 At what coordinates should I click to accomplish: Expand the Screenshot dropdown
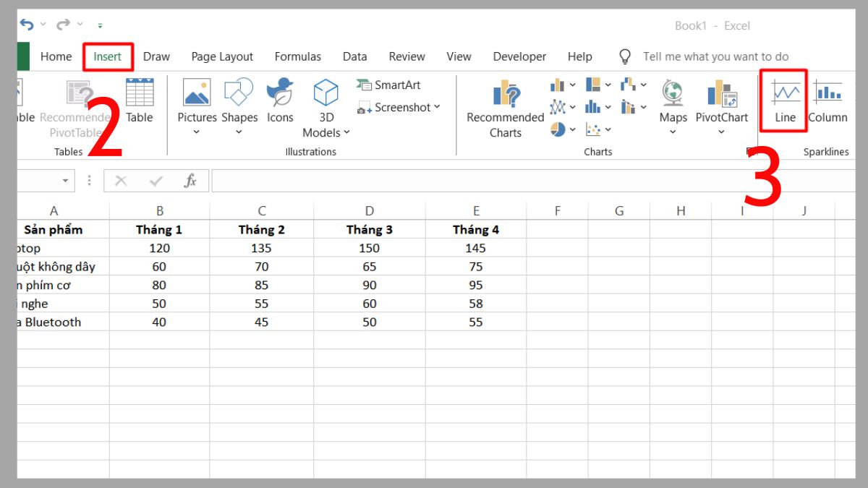click(x=438, y=107)
